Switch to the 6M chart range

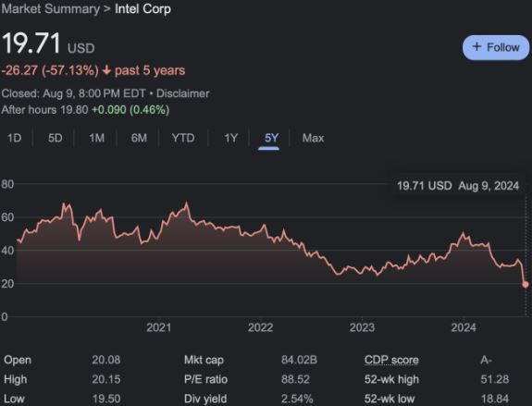pos(139,138)
